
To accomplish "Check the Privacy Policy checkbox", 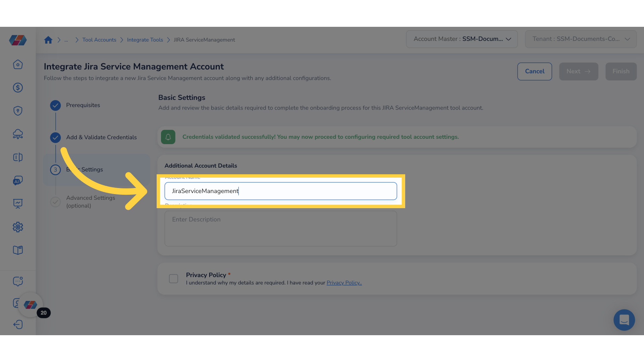I will (173, 279).
